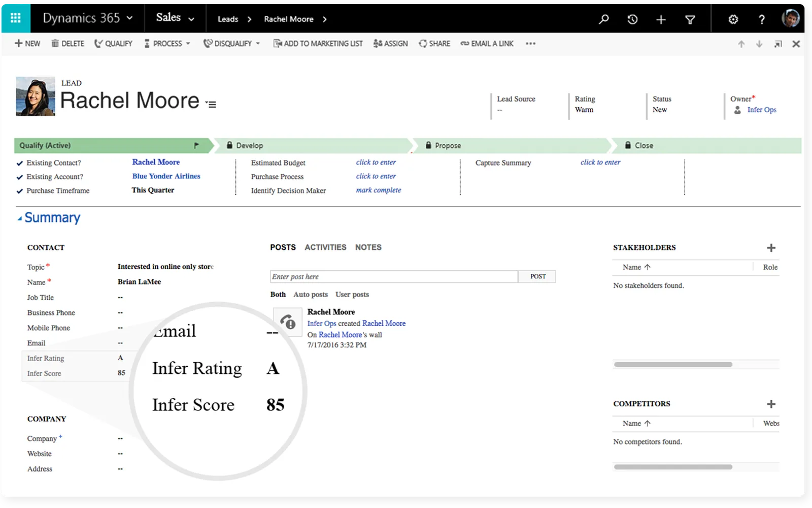The height and width of the screenshot is (508, 812).
Task: Click the DELETE trash command
Action: click(x=68, y=44)
